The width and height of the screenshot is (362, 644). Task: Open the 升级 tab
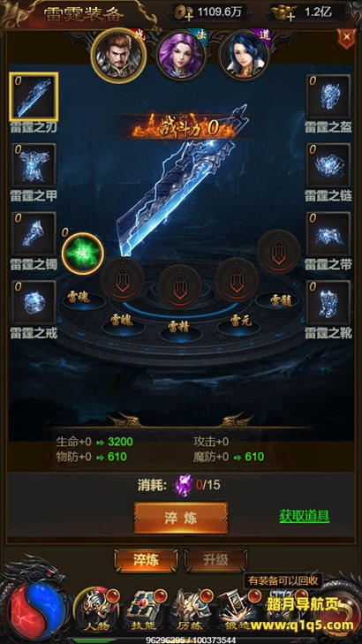tap(216, 560)
